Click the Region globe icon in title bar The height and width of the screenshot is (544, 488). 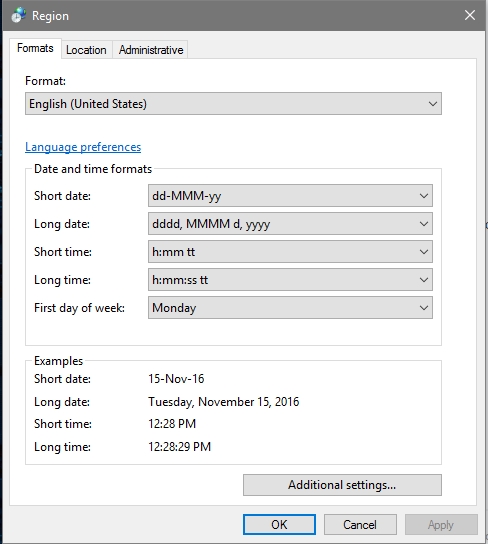click(x=18, y=15)
